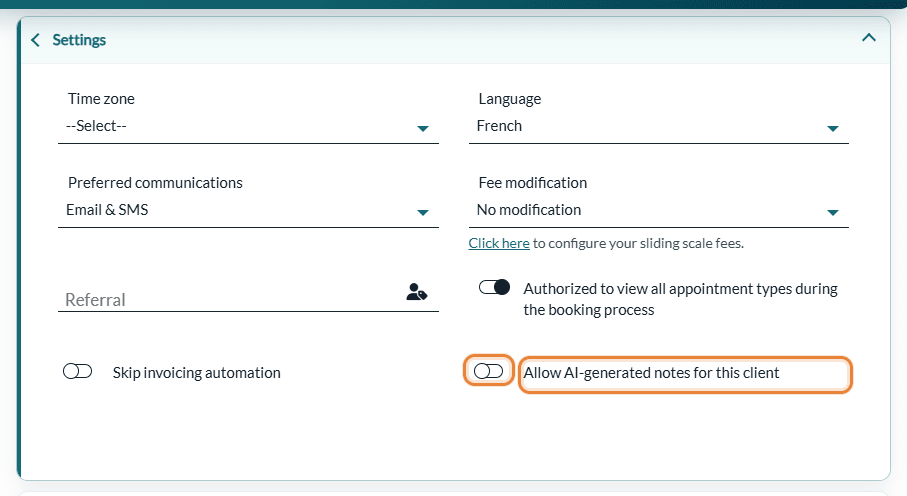Open the Time zone dropdown
Screen dimensions: 907x496
248,126
